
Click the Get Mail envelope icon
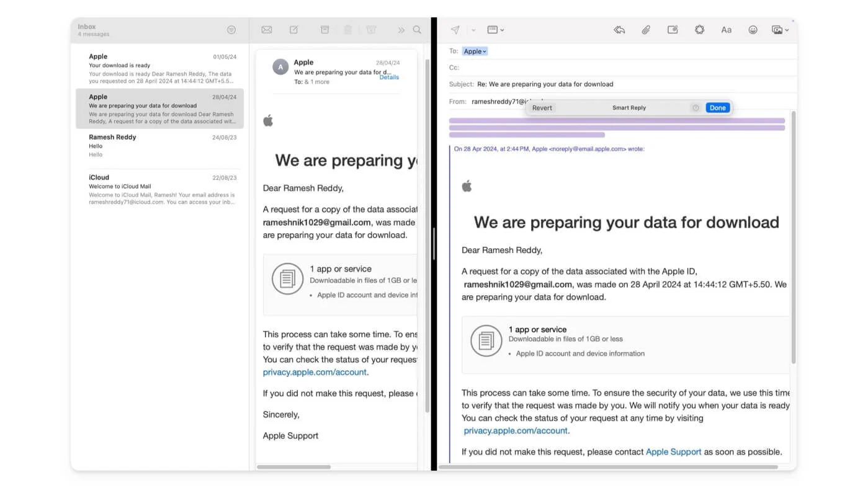click(267, 30)
